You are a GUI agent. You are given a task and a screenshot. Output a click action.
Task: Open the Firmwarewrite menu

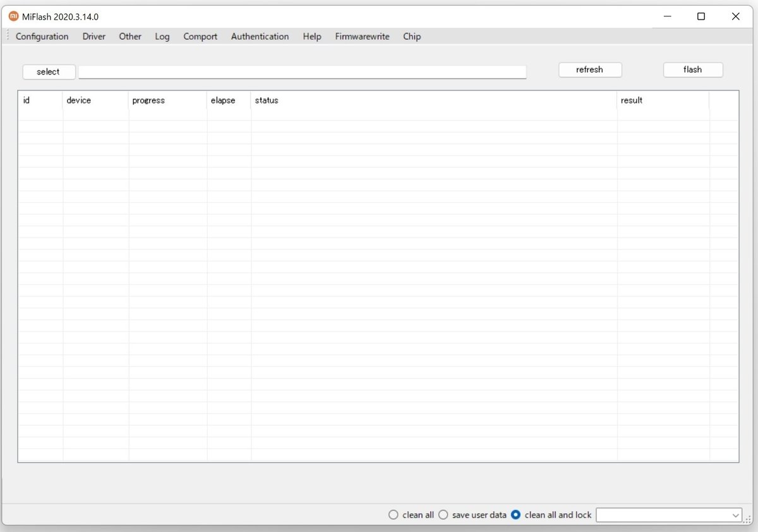(x=362, y=37)
